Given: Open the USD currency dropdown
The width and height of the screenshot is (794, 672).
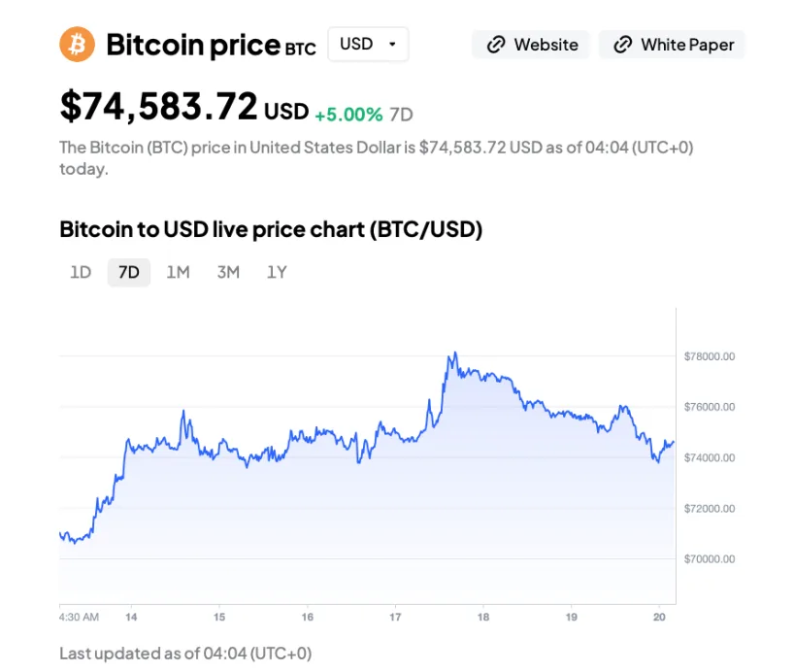Looking at the screenshot, I should point(368,45).
